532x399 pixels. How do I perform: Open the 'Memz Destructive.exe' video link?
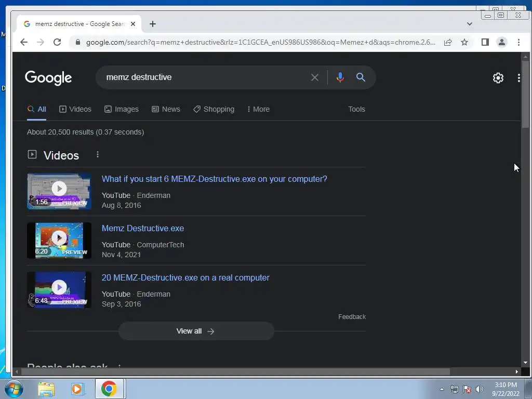(143, 229)
